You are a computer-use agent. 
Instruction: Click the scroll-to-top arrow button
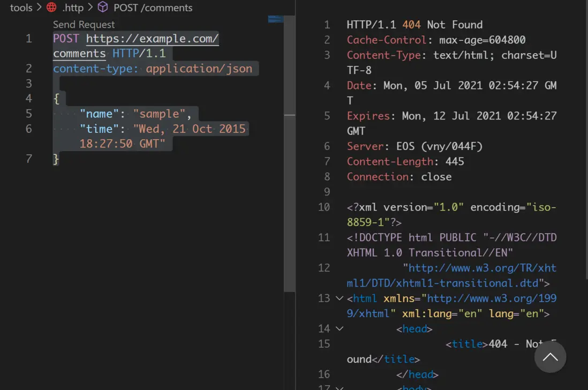pyautogui.click(x=550, y=357)
